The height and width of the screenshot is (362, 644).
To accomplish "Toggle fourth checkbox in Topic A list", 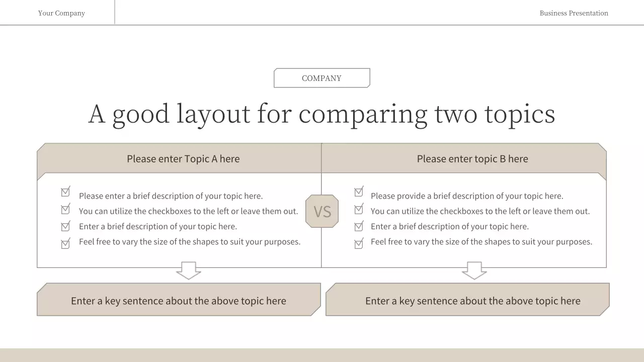I will tap(65, 244).
